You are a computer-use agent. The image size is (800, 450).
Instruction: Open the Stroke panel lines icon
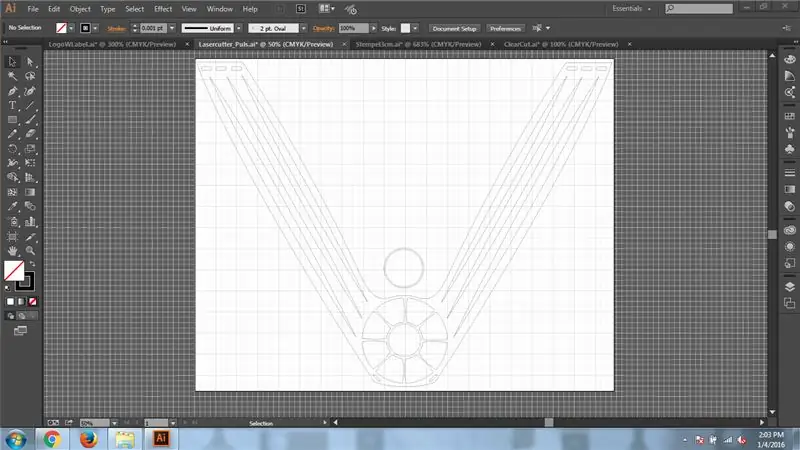pyautogui.click(x=790, y=173)
